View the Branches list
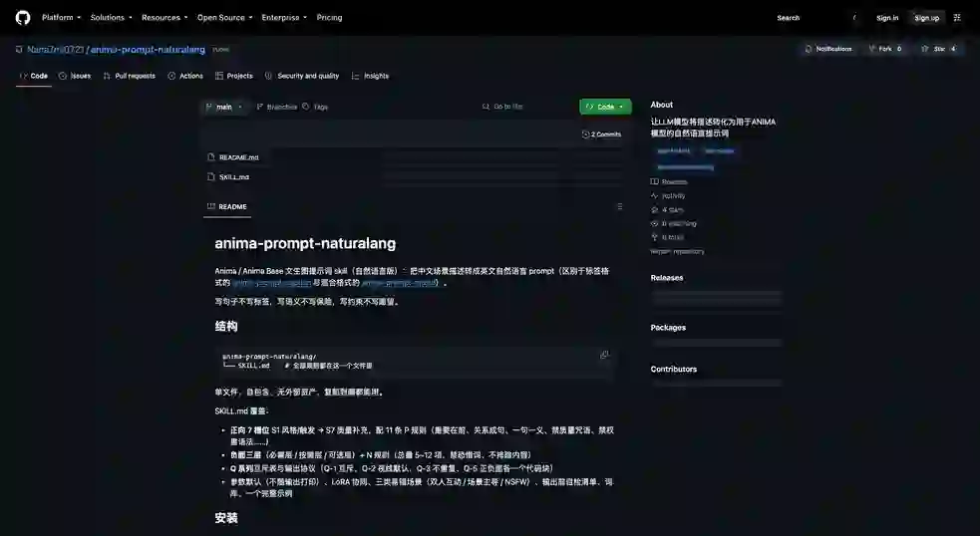The height and width of the screenshot is (536, 980). tap(277, 107)
